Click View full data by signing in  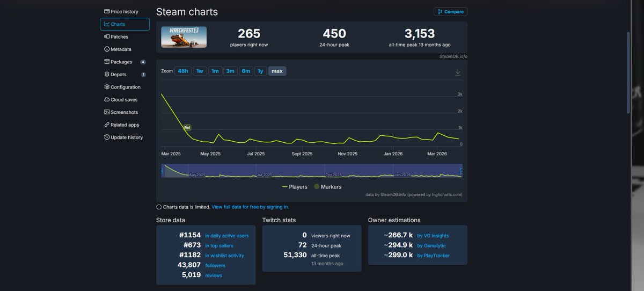pos(250,207)
